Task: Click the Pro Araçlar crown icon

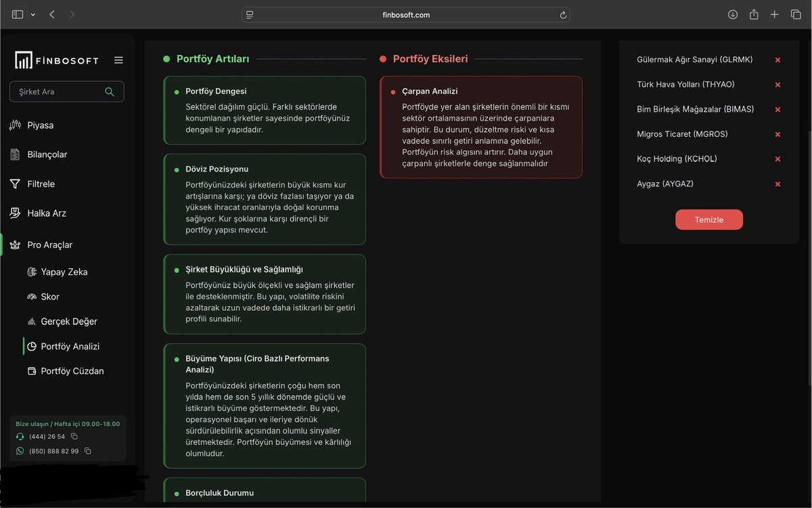Action: pos(15,245)
